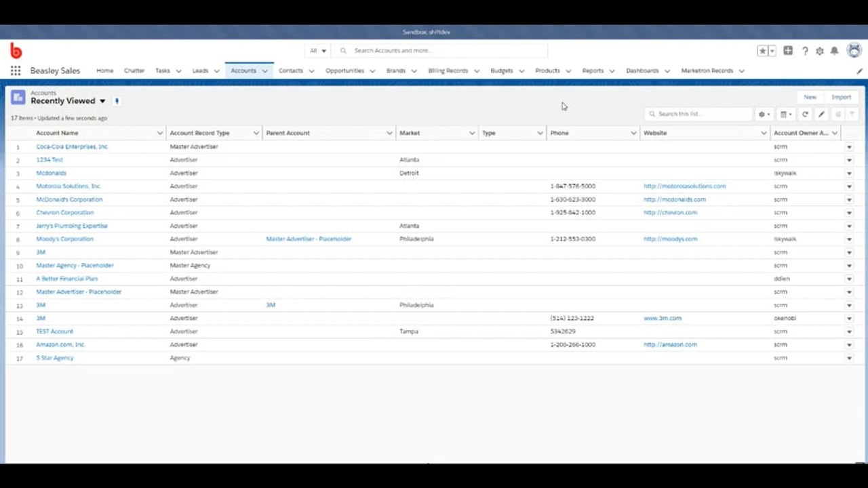The width and height of the screenshot is (868, 488).
Task: Open row actions for Chevron Corporation
Action: (849, 213)
